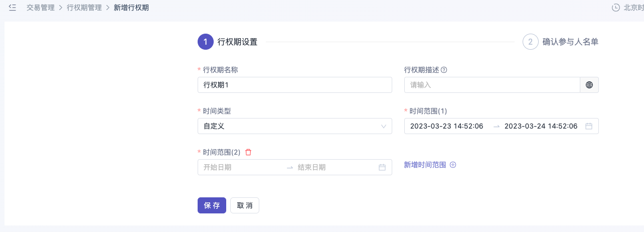Collapse the sidebar menu icon
The height and width of the screenshot is (232, 644).
13,8
